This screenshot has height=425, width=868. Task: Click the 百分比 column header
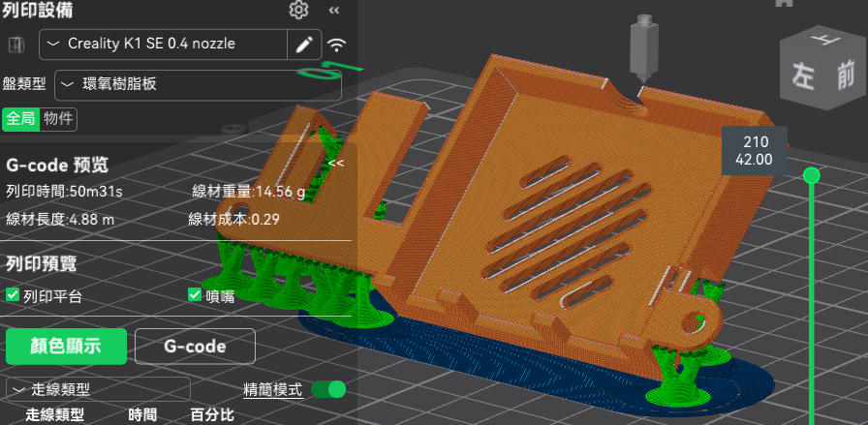click(212, 415)
